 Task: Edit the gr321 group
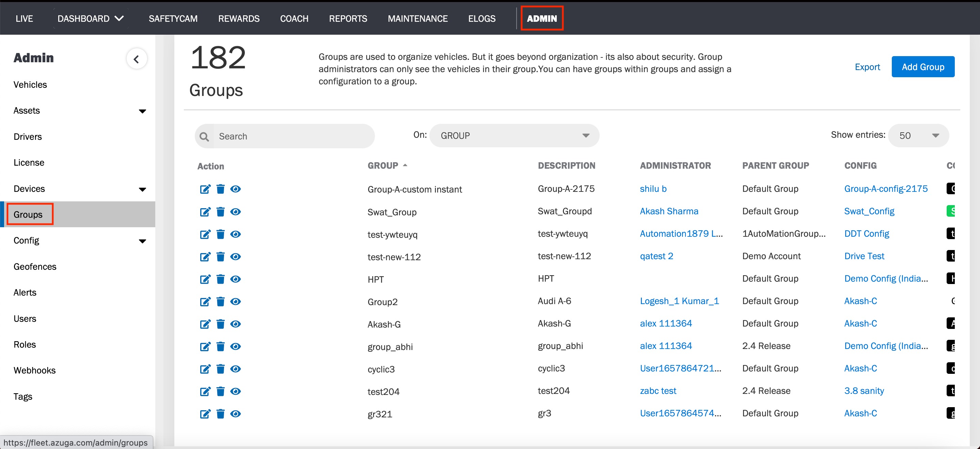point(205,413)
